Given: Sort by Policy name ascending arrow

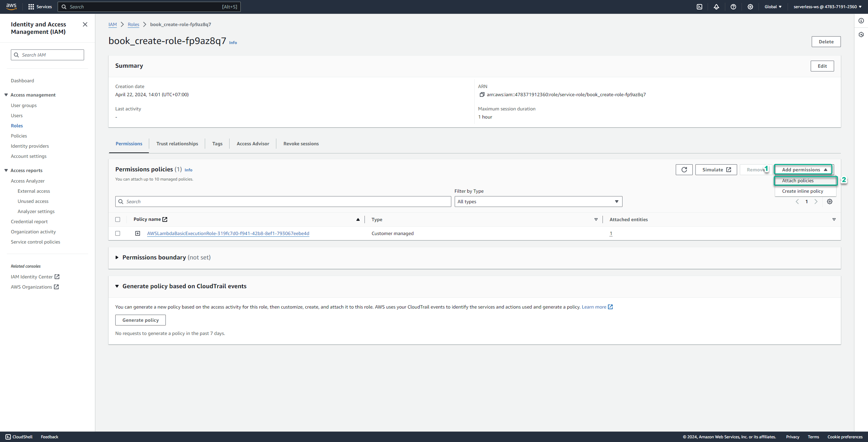Looking at the screenshot, I should coord(358,219).
